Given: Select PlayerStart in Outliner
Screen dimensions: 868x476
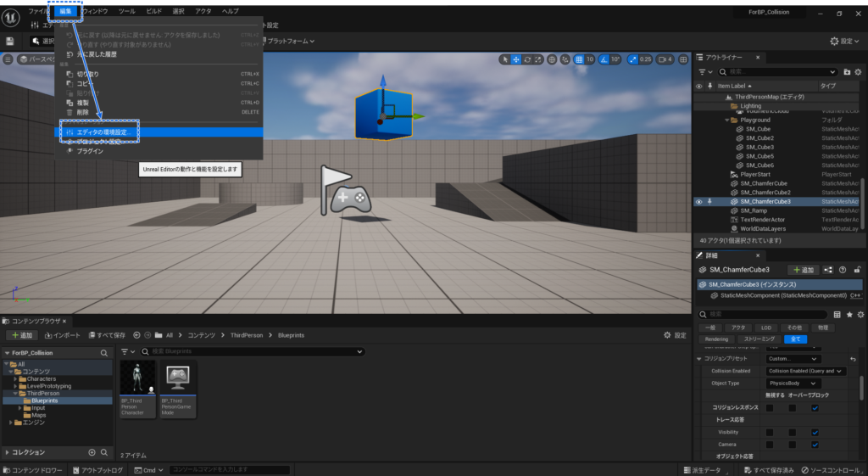Looking at the screenshot, I should (x=755, y=175).
